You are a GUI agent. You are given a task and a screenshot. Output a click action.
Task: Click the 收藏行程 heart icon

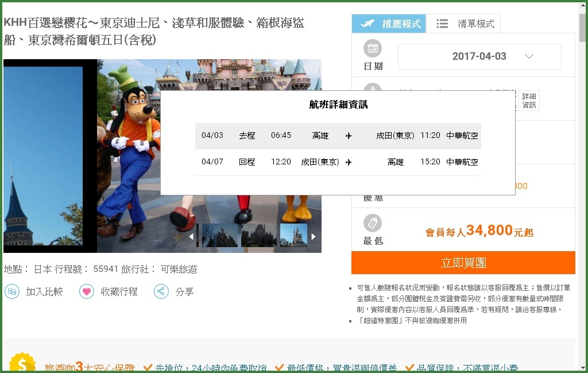tap(87, 291)
